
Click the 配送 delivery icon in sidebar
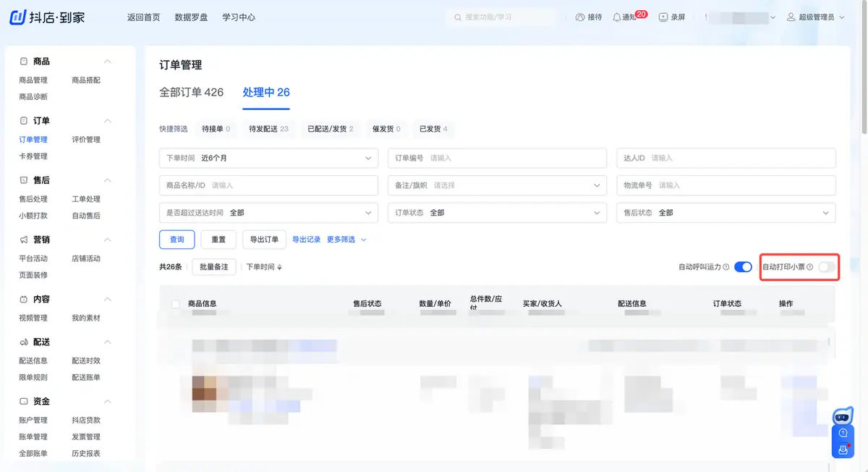pyautogui.click(x=24, y=342)
